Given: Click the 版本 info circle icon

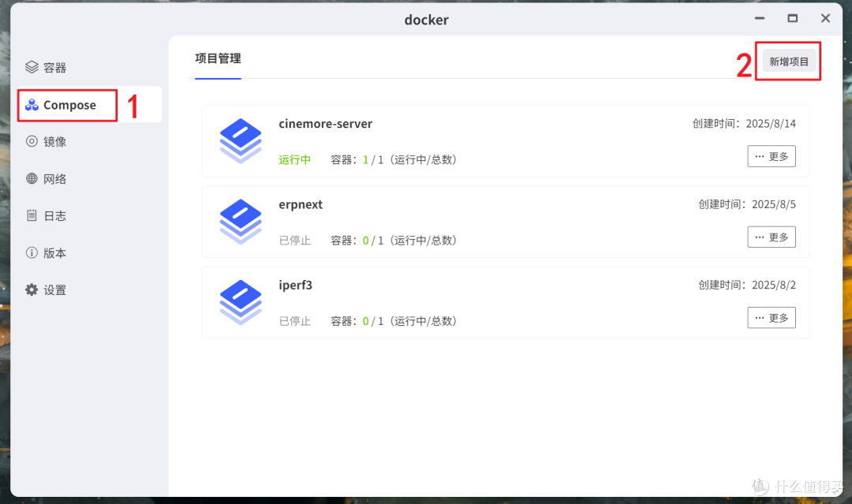Looking at the screenshot, I should pyautogui.click(x=32, y=253).
